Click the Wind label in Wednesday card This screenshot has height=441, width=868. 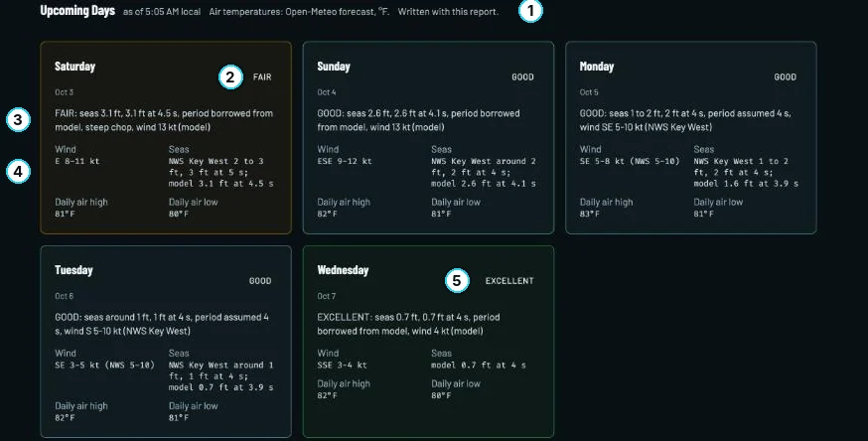coord(328,353)
